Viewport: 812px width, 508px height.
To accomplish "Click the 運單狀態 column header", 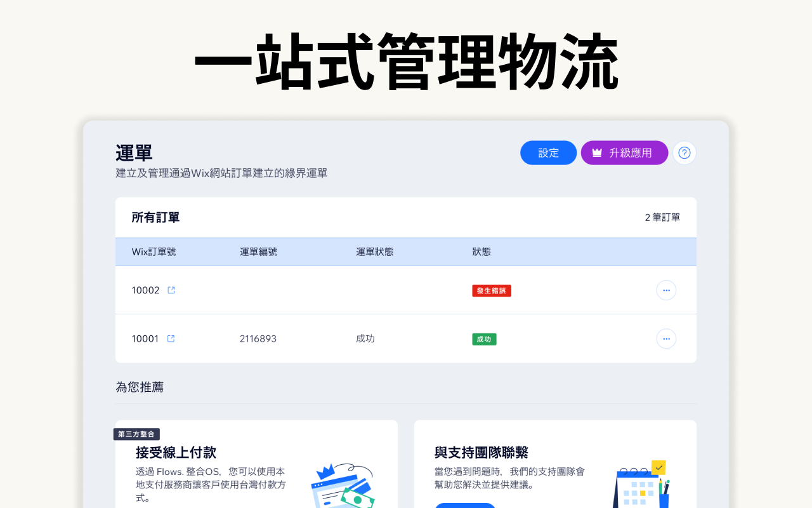I will coord(374,251).
